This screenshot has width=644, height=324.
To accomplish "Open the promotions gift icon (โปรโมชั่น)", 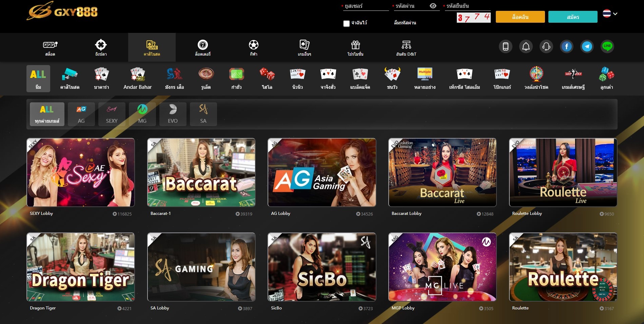I will click(355, 47).
